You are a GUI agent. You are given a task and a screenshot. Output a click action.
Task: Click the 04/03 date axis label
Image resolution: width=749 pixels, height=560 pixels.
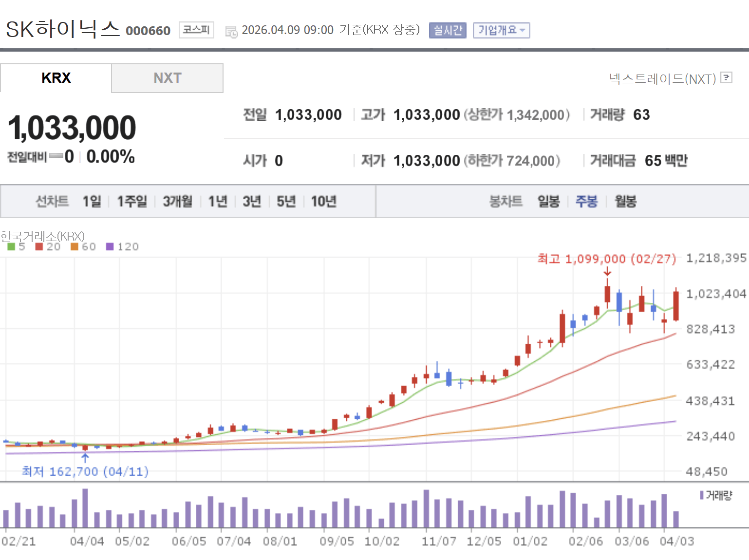pos(677,541)
